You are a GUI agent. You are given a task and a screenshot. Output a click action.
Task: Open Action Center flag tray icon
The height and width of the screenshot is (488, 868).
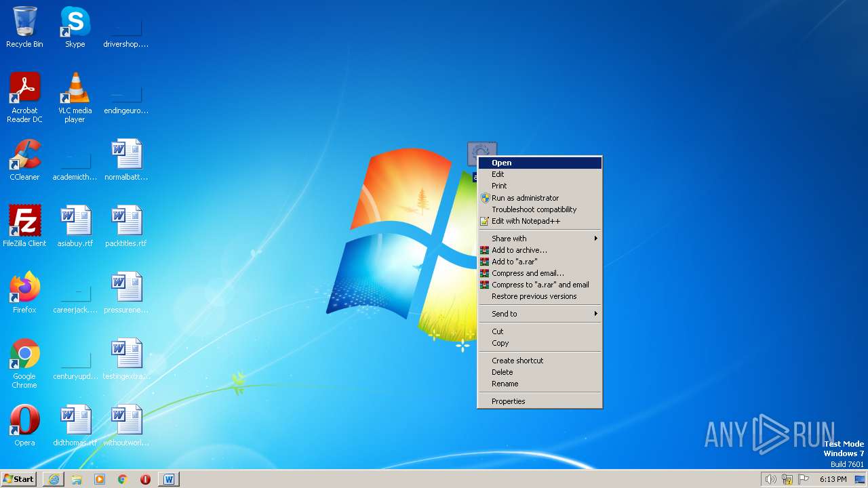tap(804, 479)
